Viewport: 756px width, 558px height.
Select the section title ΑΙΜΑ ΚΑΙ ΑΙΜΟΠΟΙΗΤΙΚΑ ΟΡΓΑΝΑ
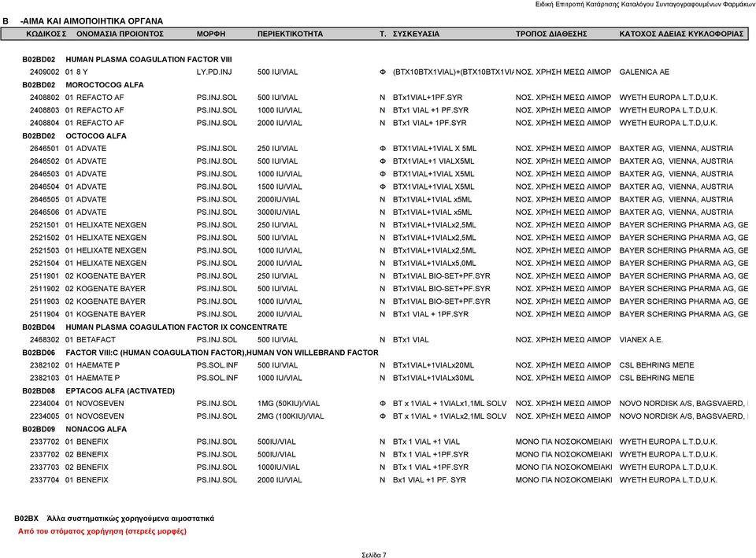(91, 21)
